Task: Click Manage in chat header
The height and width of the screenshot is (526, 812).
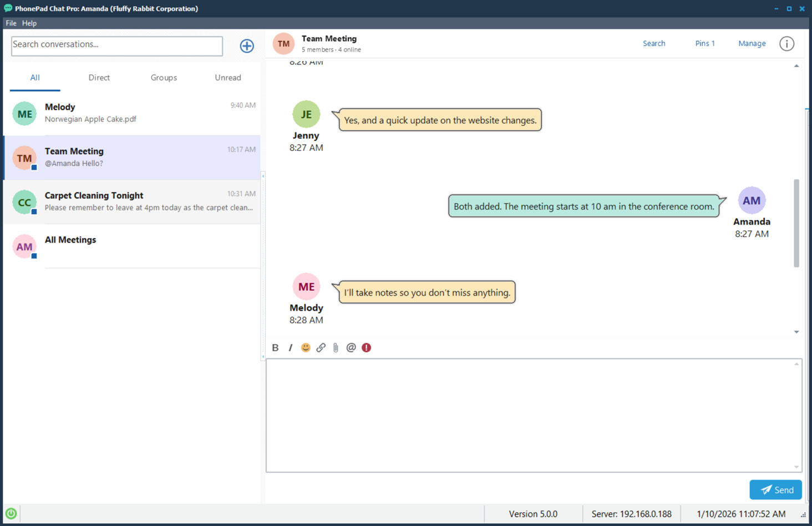Action: point(752,43)
